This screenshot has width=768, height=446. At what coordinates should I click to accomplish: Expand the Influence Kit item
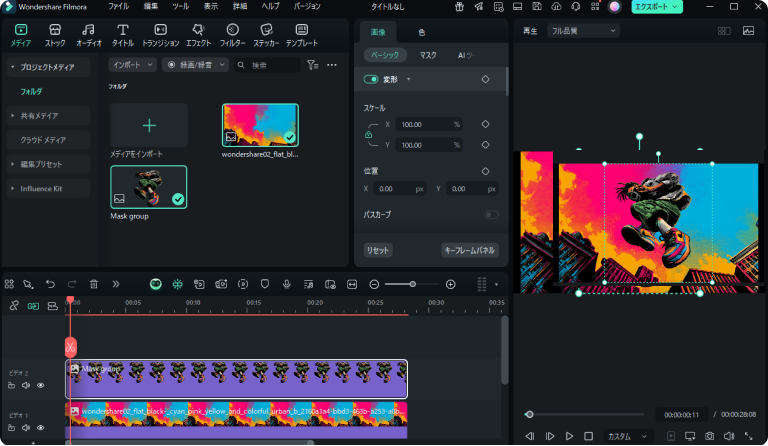click(13, 188)
